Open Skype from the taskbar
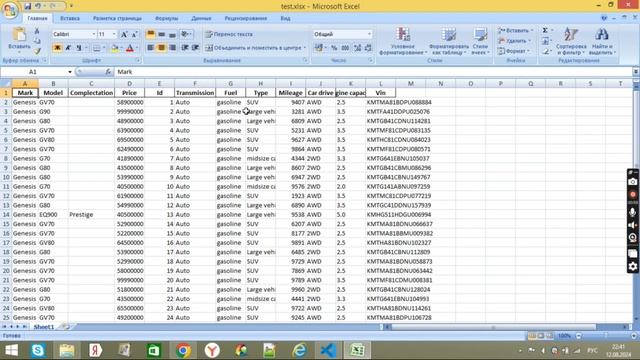 tap(38, 350)
